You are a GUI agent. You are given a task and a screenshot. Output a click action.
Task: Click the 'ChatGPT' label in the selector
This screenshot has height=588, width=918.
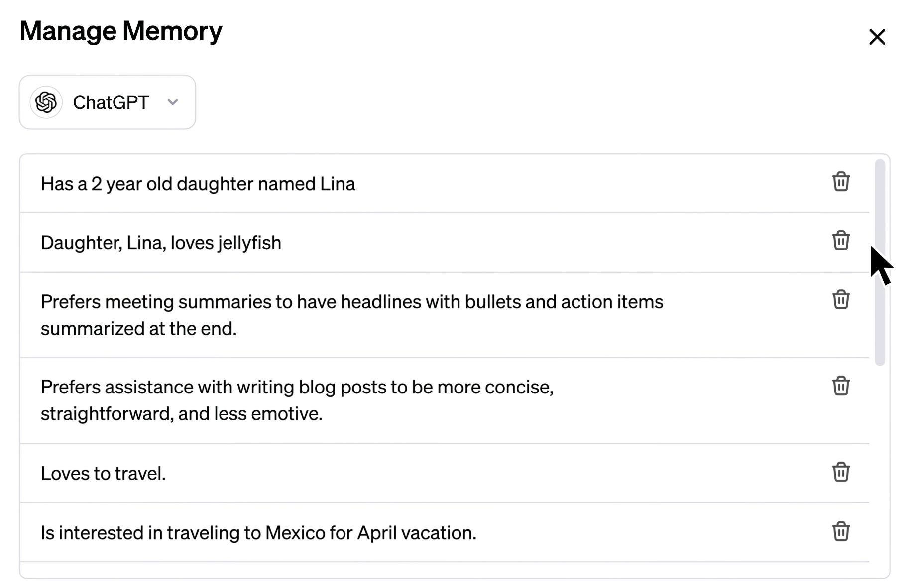[111, 103]
